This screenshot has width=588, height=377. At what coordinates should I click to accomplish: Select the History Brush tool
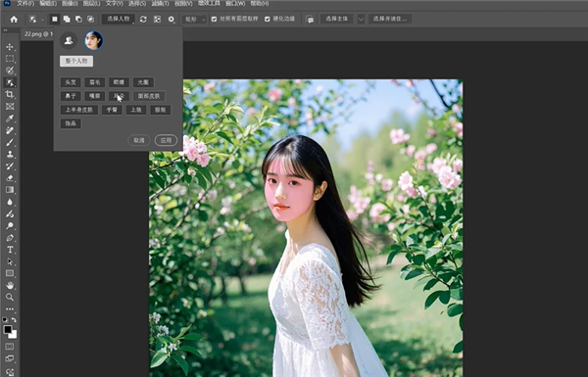pos(10,166)
